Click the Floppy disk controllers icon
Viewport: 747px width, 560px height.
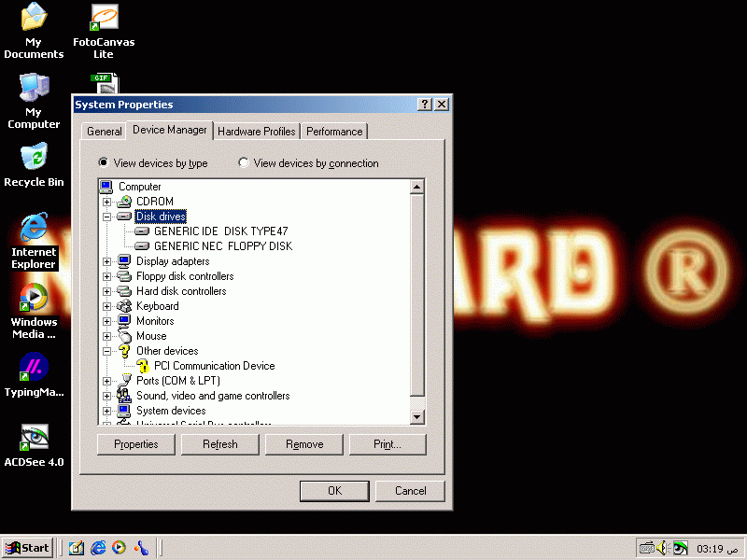pos(124,276)
